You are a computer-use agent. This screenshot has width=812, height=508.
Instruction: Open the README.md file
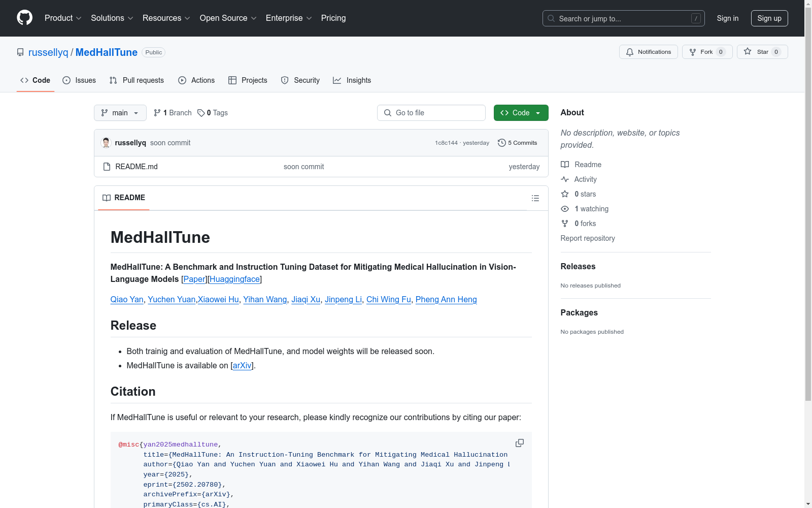point(137,167)
